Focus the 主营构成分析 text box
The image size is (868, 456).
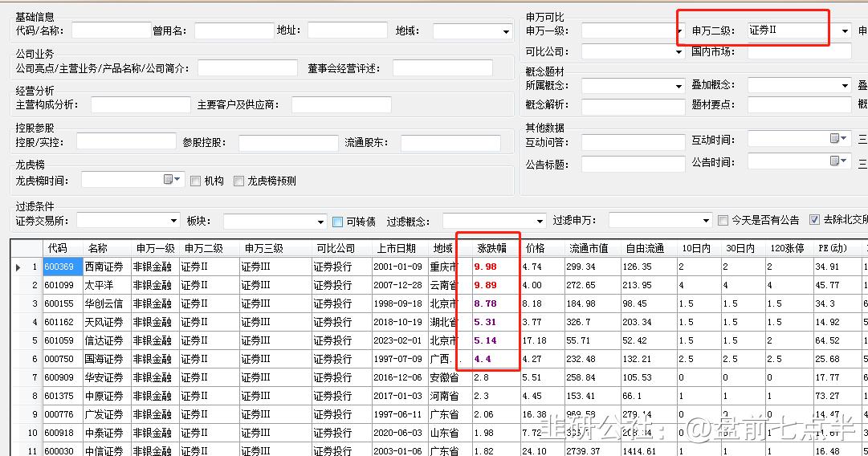[141, 104]
